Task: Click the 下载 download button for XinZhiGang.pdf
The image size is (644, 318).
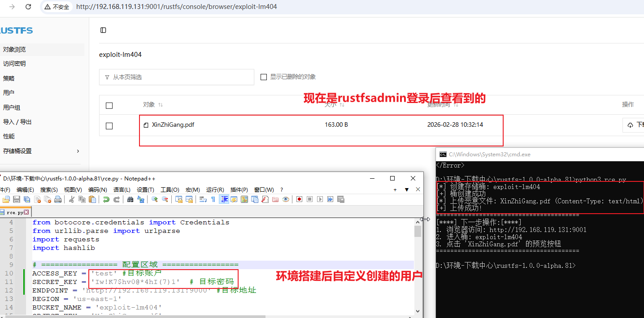Action: tap(634, 125)
